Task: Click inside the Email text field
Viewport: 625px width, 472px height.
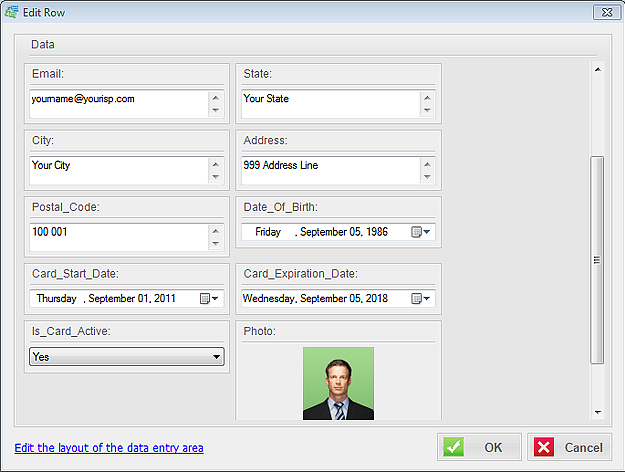Action: [x=117, y=104]
